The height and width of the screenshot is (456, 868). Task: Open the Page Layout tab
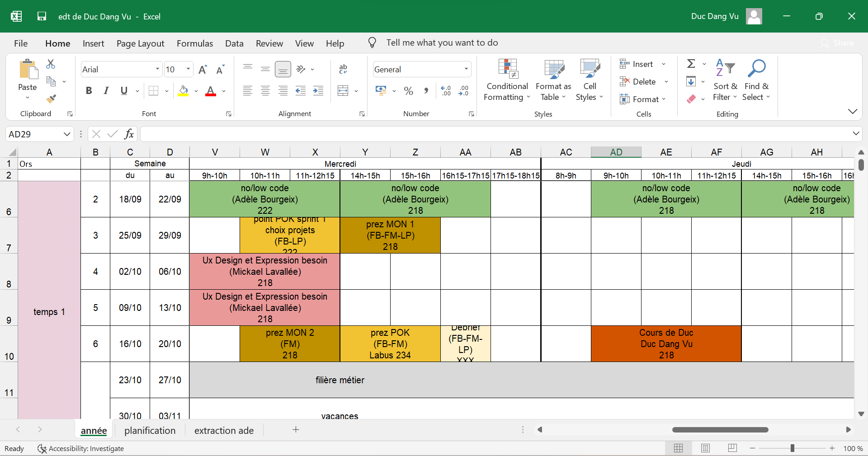(140, 43)
